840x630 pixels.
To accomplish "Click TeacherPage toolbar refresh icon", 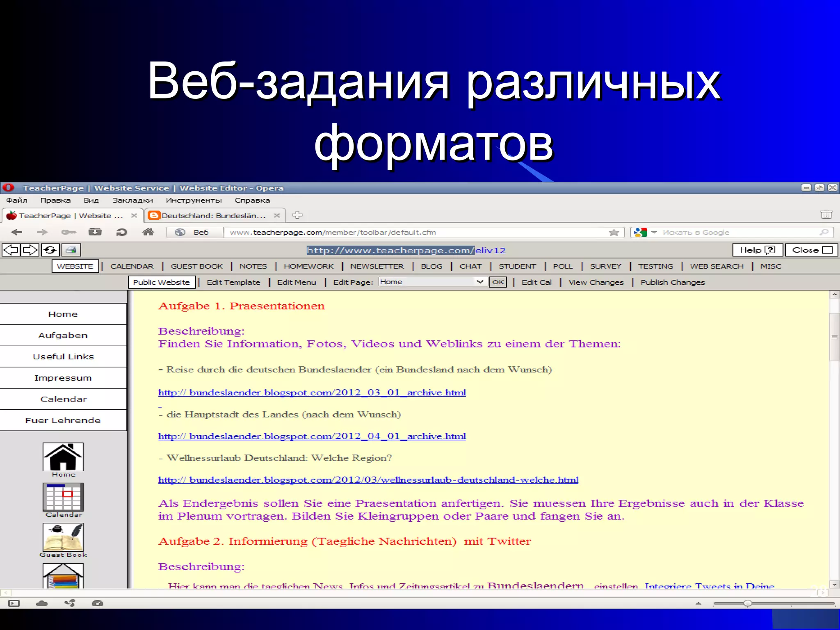I will click(50, 250).
